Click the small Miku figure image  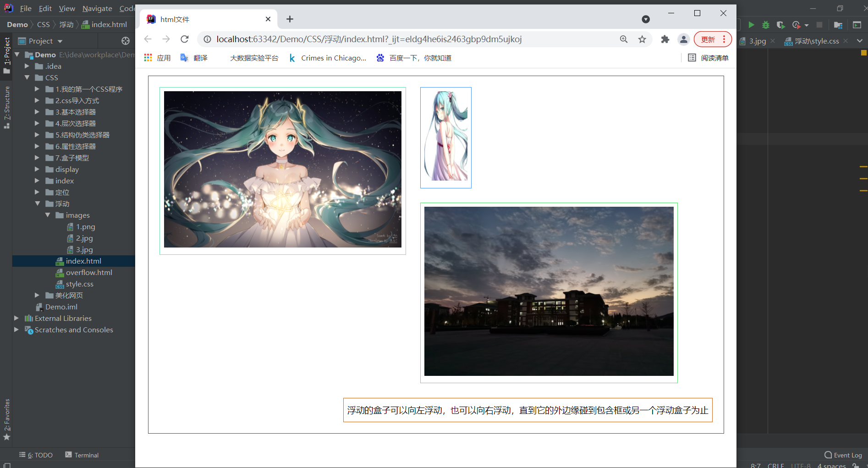pos(446,136)
